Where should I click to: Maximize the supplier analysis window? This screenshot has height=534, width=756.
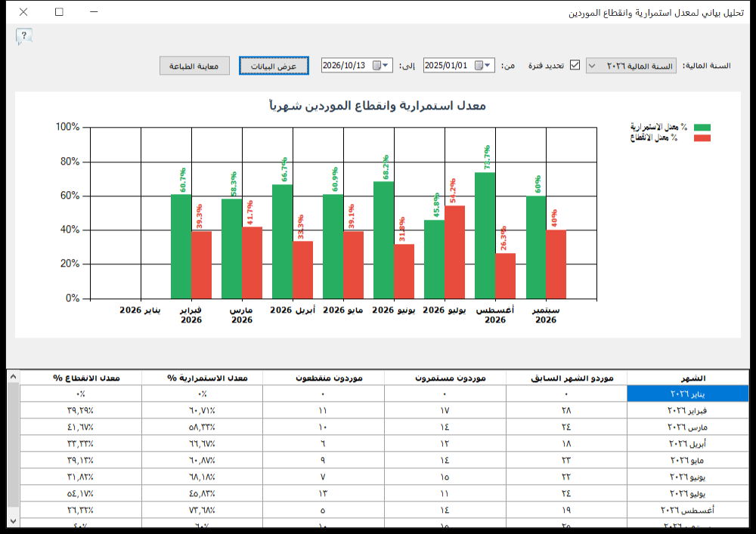(59, 11)
